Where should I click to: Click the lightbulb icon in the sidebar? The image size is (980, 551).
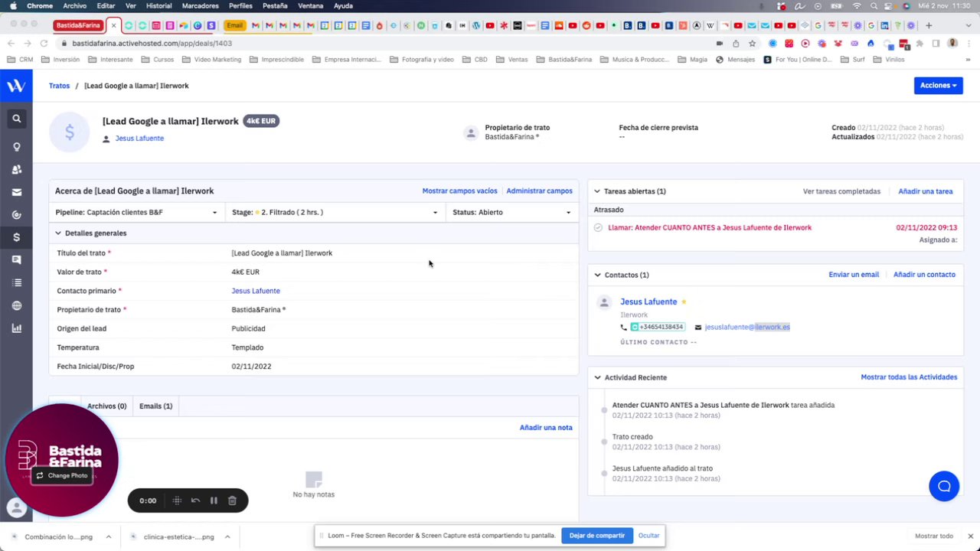[16, 147]
